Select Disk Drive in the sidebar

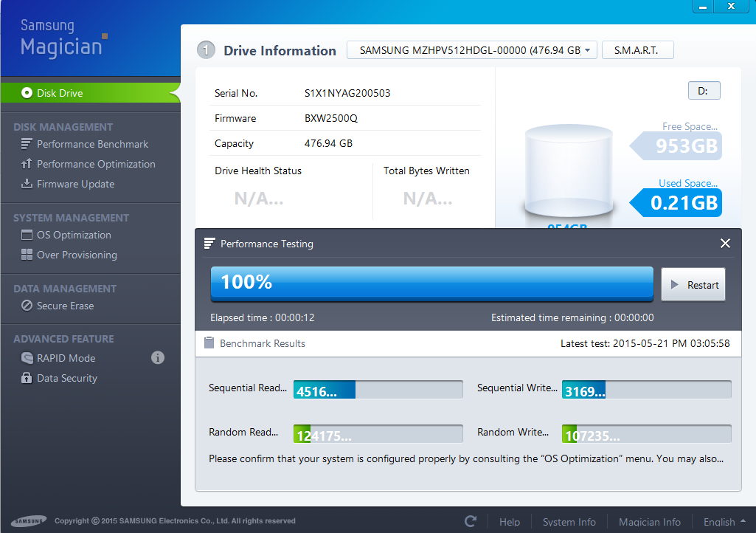(x=60, y=93)
